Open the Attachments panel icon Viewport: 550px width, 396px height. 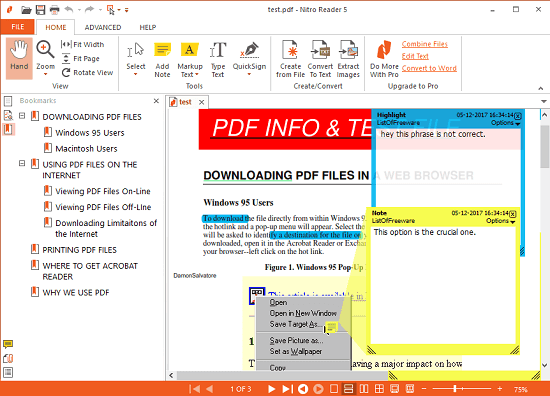(x=8, y=358)
